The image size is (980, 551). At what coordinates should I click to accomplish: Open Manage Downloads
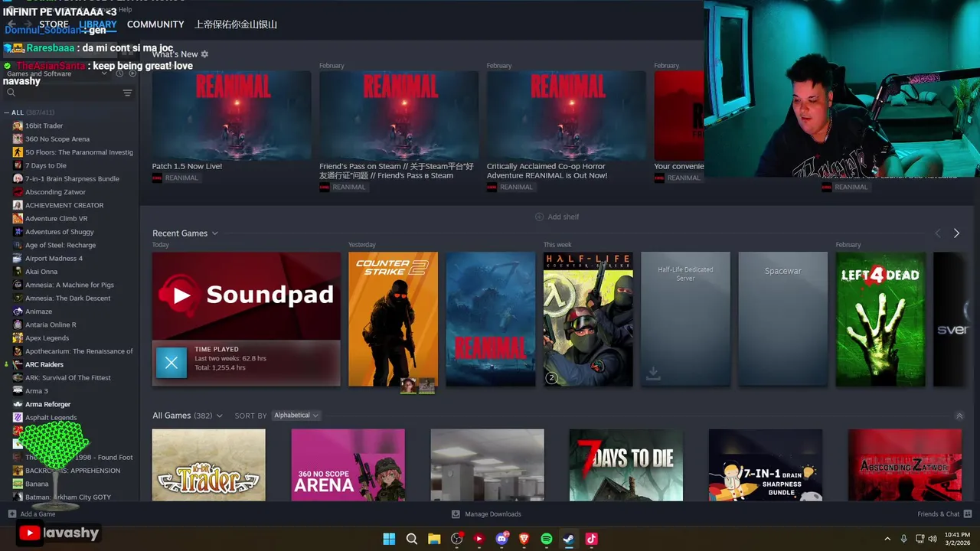pyautogui.click(x=486, y=514)
